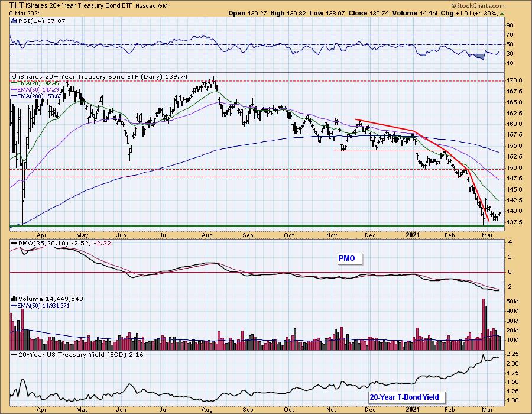Click the EMA(20) 142.45 legend entry
The height and width of the screenshot is (414, 532).
tap(35, 83)
